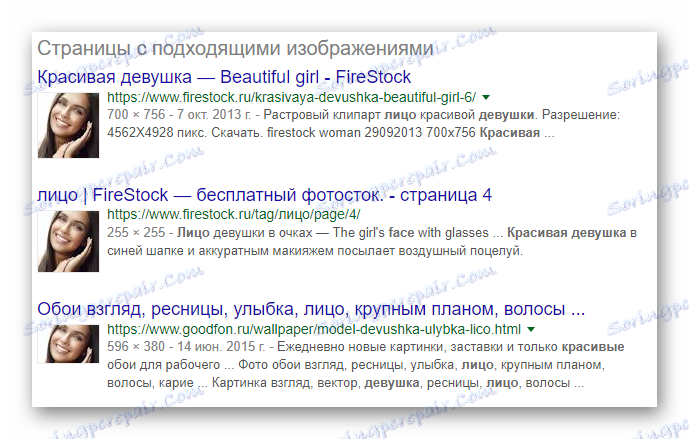Image resolution: width=689 pixels, height=439 pixels.
Task: Click the 'Страницы с подходящими изображениями' heading
Action: (235, 48)
